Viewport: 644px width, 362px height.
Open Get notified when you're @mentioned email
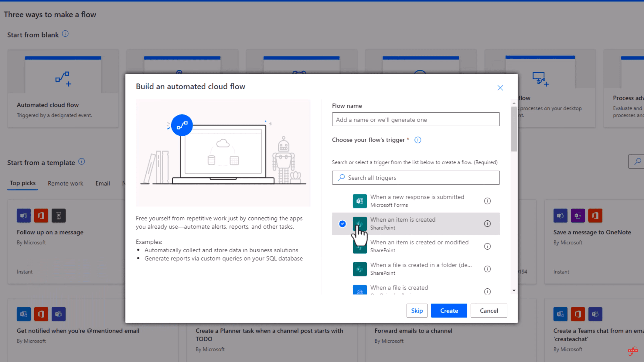coord(78,331)
